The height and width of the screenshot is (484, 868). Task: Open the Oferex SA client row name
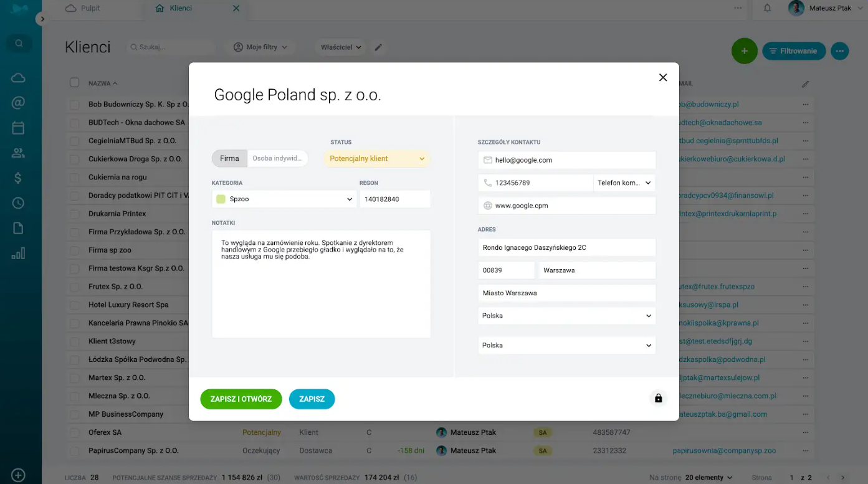tap(105, 432)
